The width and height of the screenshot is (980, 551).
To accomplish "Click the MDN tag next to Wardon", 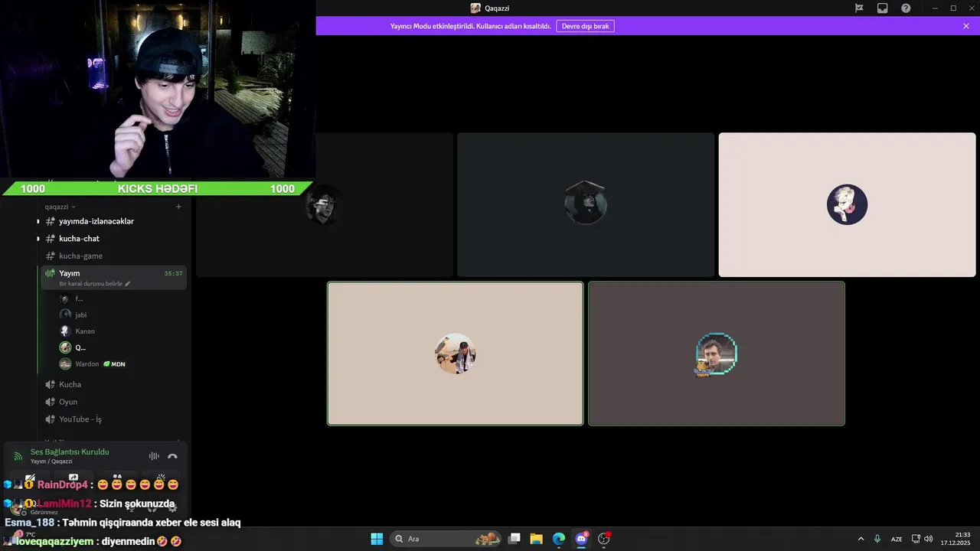I will click(x=114, y=364).
